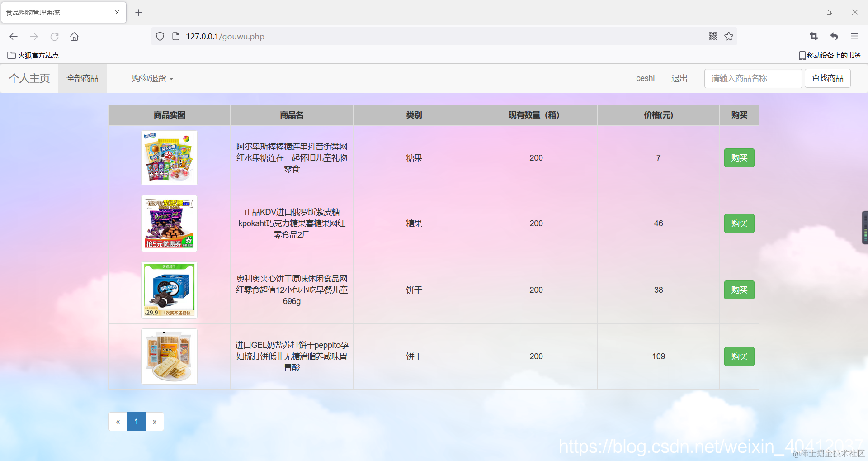Open the browser home page icon

coord(74,37)
